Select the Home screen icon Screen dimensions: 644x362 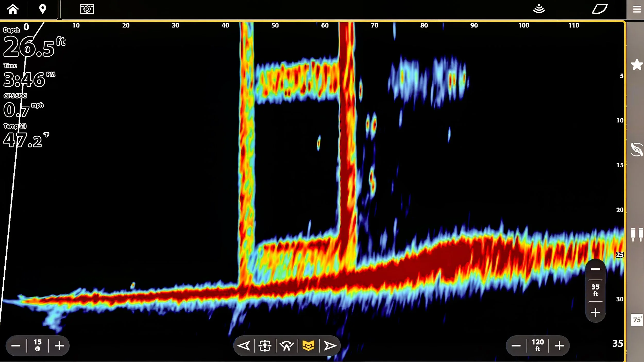point(13,9)
